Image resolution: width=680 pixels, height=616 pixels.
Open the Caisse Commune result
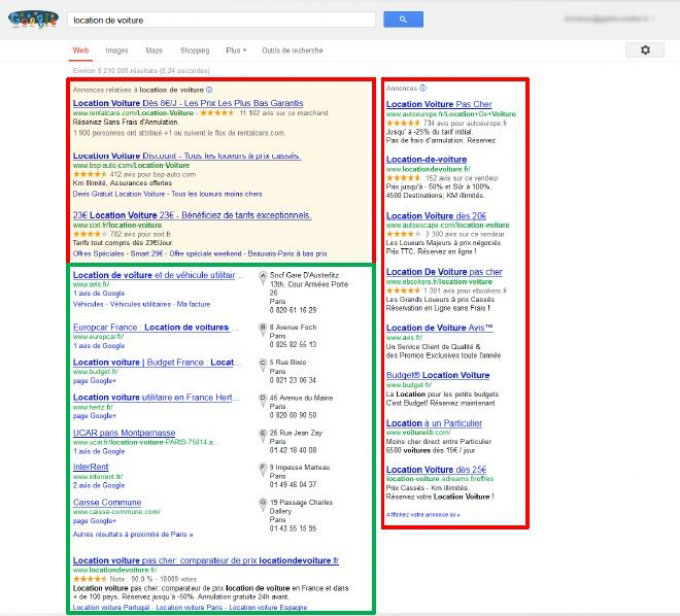107,502
